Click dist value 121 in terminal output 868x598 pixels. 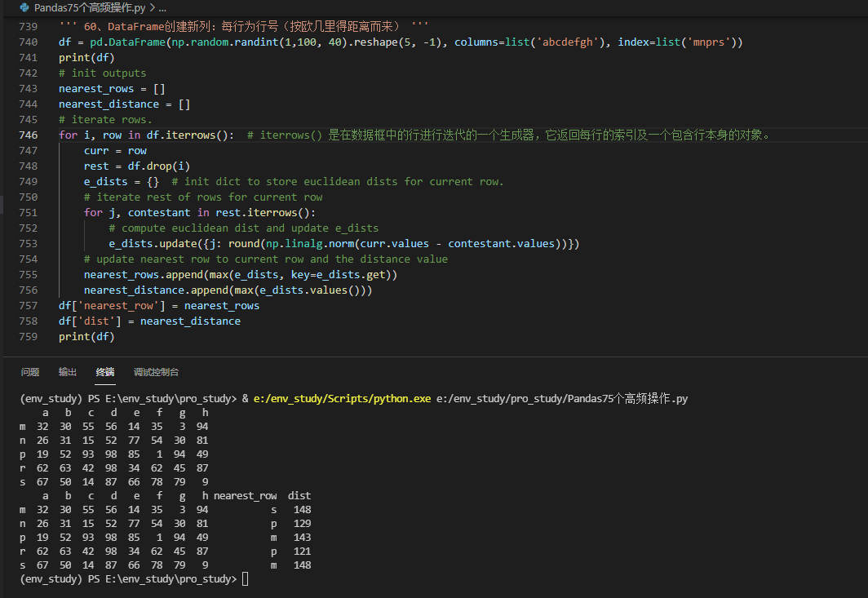click(x=302, y=551)
